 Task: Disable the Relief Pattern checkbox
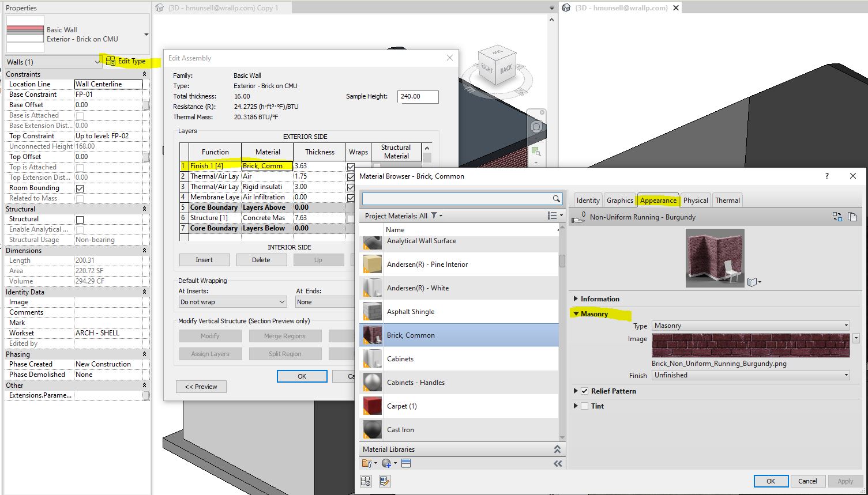[584, 391]
